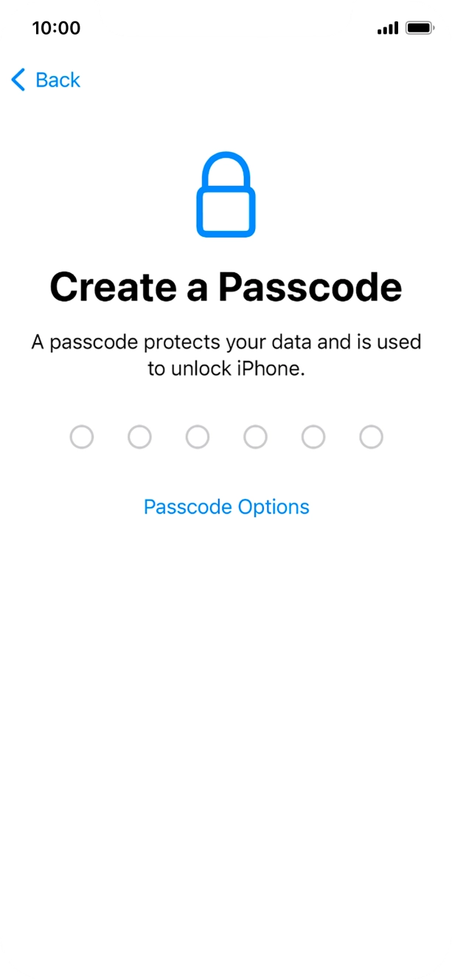
Task: Tap the second passcode circle
Action: click(139, 437)
